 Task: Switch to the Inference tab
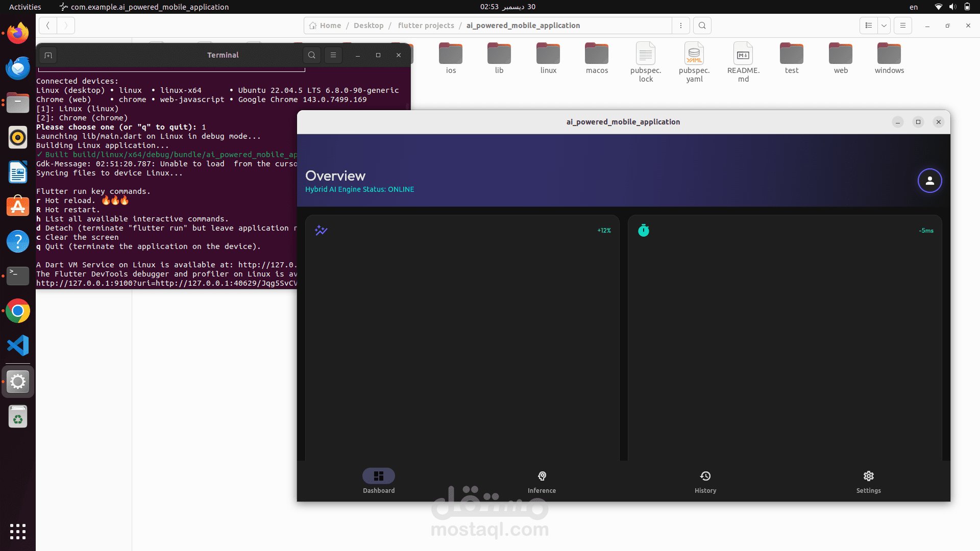coord(542,481)
